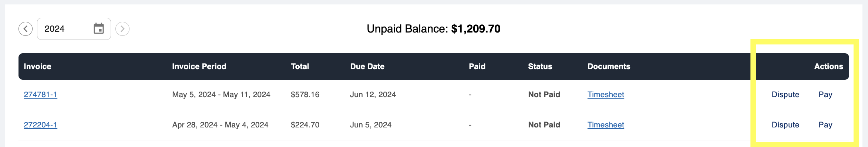Click the Invoice column header
Viewport: 868px width, 147px height.
[37, 66]
